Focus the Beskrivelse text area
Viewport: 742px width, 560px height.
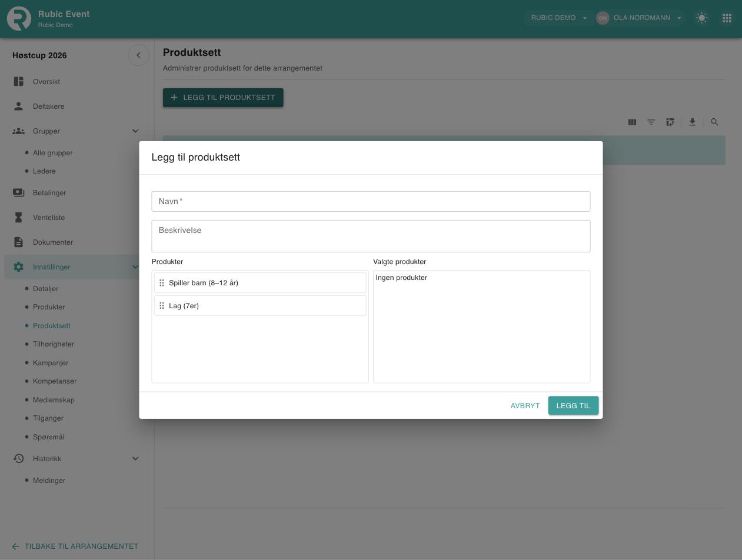(x=371, y=236)
